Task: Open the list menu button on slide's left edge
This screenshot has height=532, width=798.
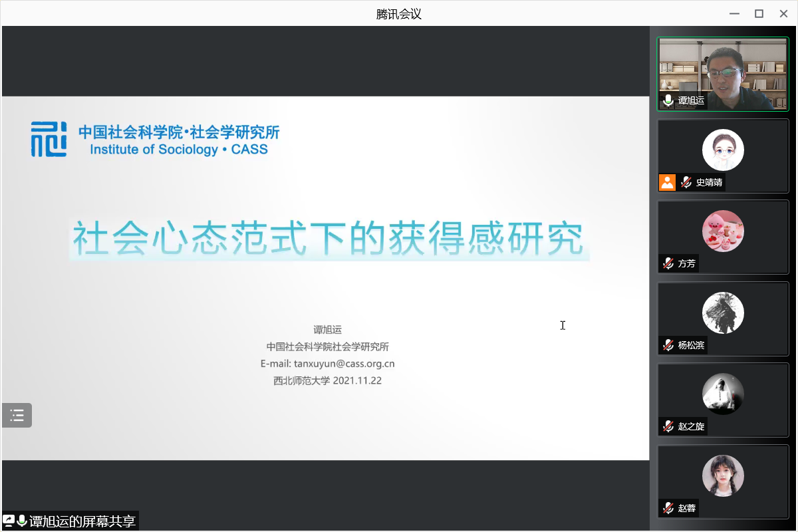Action: [x=17, y=416]
